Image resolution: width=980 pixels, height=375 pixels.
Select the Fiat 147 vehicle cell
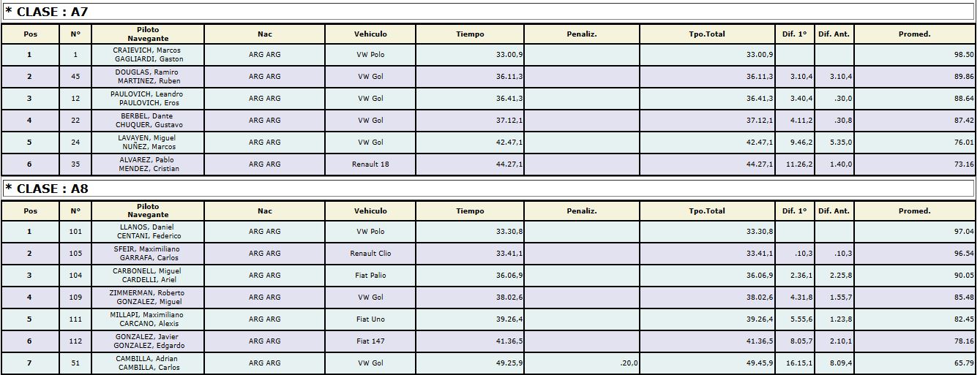pyautogui.click(x=370, y=341)
